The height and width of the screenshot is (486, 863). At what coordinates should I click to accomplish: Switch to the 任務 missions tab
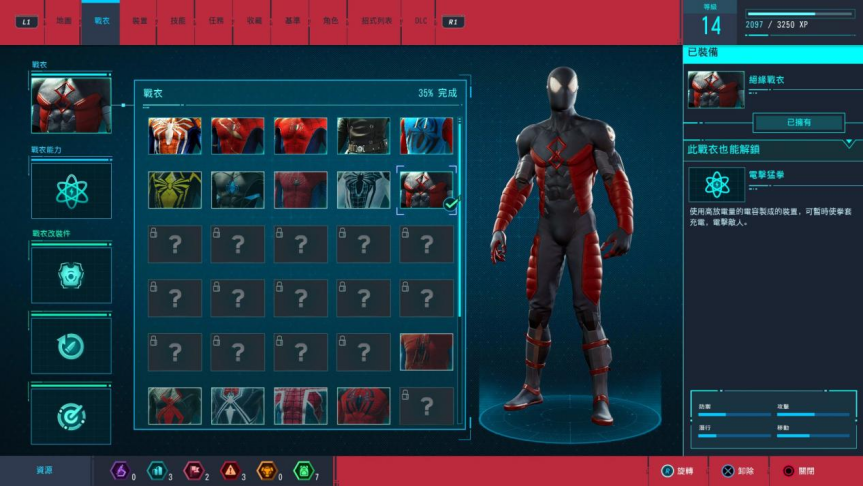[216, 21]
